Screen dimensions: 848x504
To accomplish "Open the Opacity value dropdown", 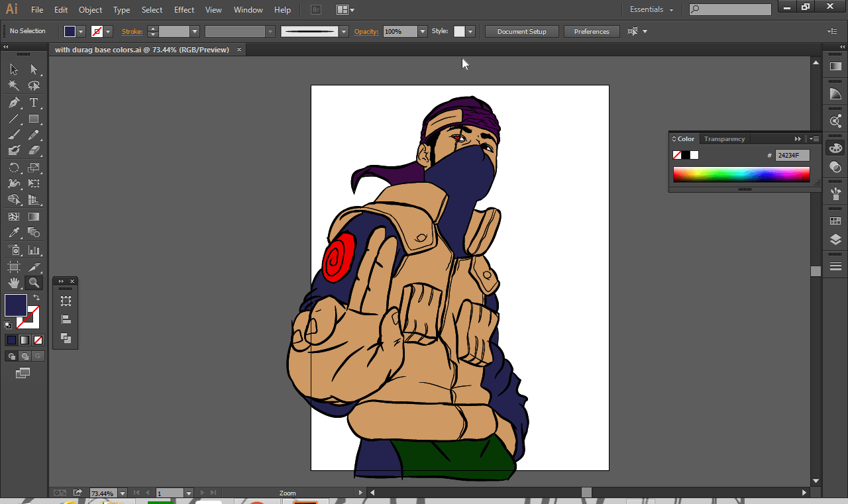I will coord(423,32).
